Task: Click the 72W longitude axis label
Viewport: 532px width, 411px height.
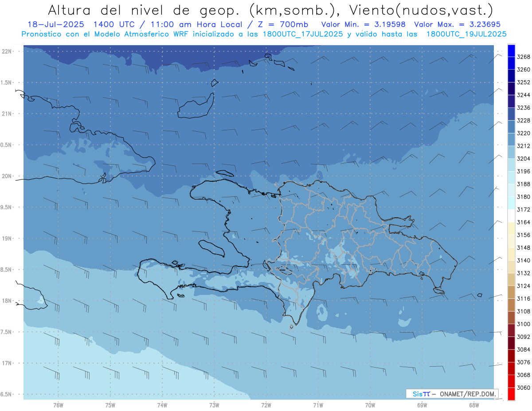Action: (x=266, y=405)
